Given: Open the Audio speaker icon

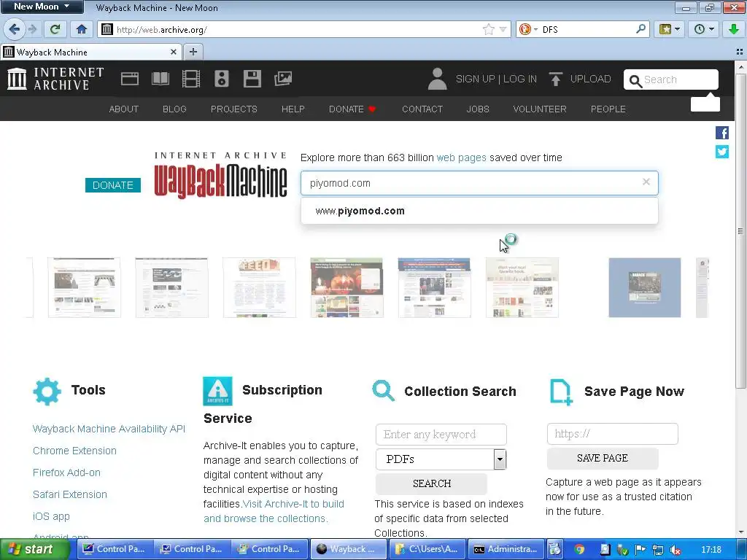Looking at the screenshot, I should tap(222, 79).
